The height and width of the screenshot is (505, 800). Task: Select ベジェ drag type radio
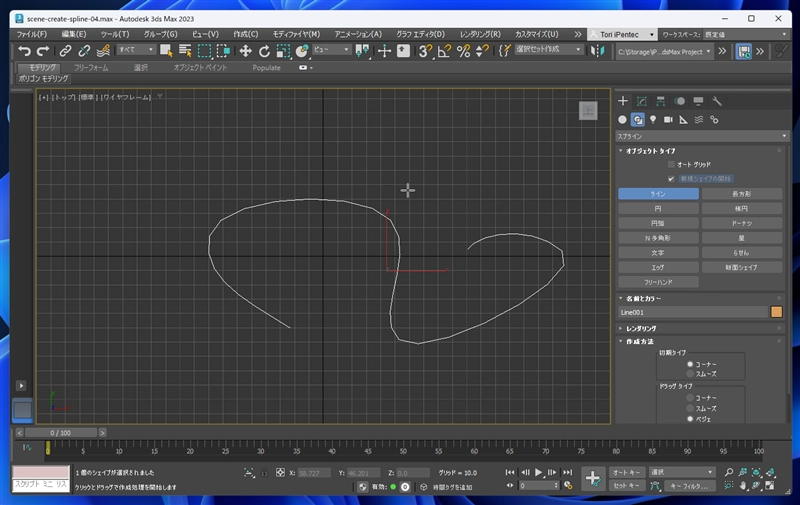pyautogui.click(x=690, y=419)
